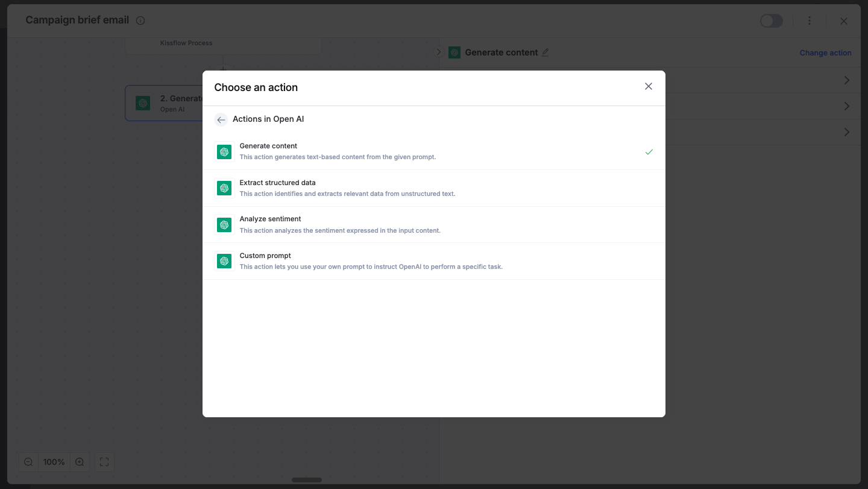Zoom out the workflow canvas
The width and height of the screenshot is (868, 489).
(x=28, y=462)
